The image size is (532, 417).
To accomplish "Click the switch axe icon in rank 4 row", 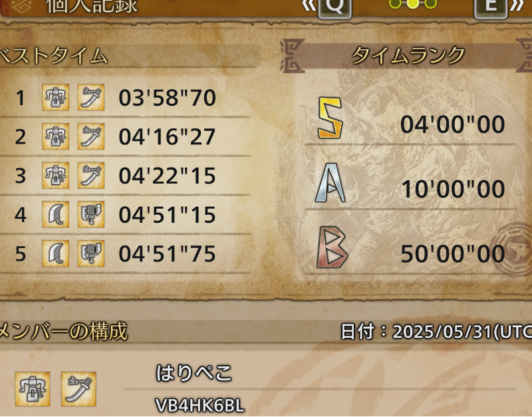I will (x=91, y=214).
